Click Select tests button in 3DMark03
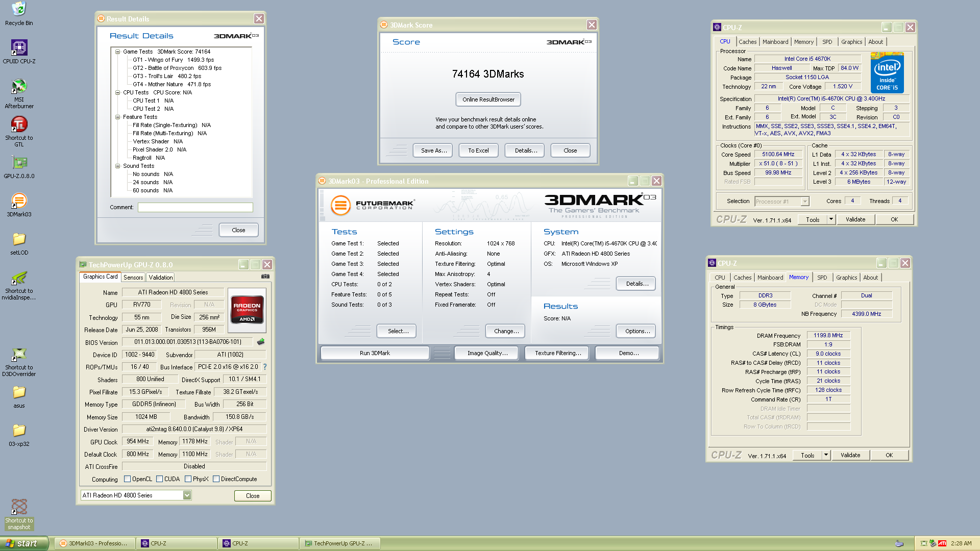The width and height of the screenshot is (980, 551). pos(397,331)
